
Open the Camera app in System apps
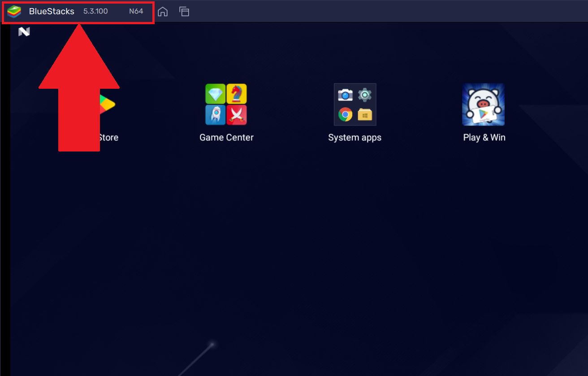(345, 95)
